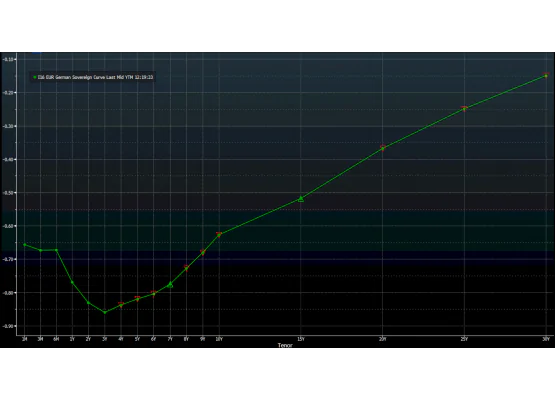Click the -0.50 yield axis label
The height and width of the screenshot is (400, 555).
pyautogui.click(x=8, y=193)
